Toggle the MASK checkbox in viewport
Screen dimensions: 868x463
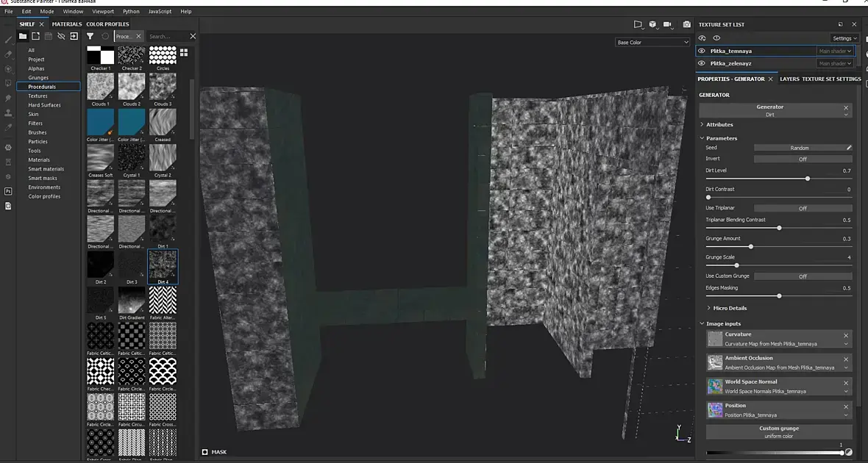point(204,452)
